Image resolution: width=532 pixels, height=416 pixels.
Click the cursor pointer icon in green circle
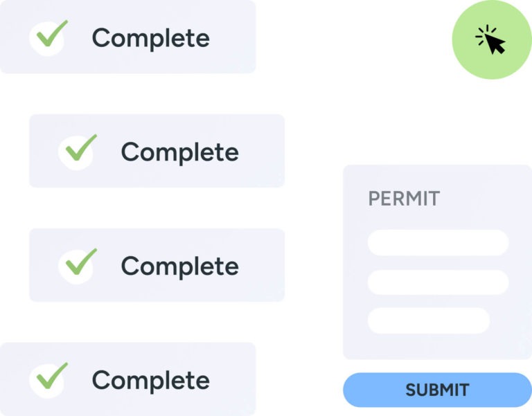(x=492, y=42)
